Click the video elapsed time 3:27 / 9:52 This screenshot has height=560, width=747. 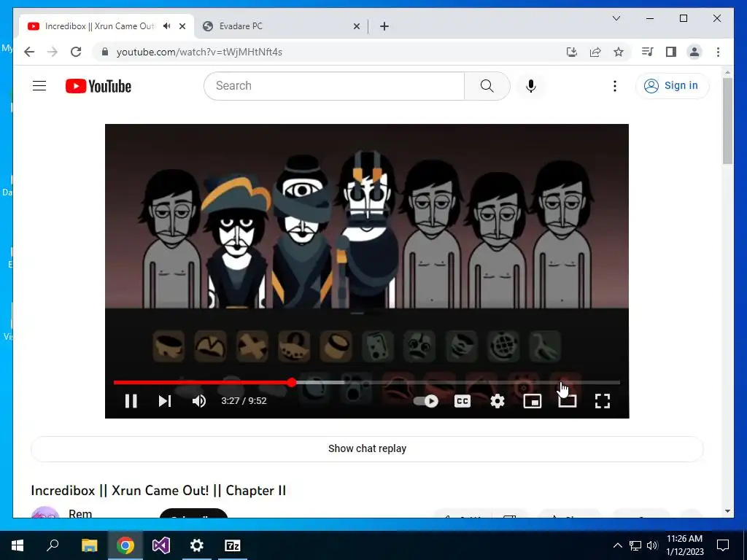(244, 401)
